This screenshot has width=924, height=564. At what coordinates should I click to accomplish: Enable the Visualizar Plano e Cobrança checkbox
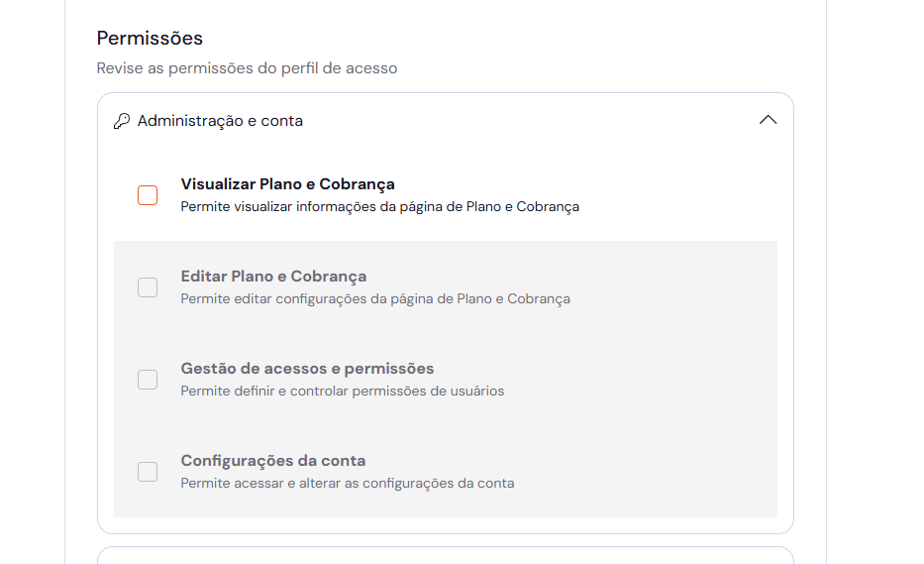coord(148,195)
